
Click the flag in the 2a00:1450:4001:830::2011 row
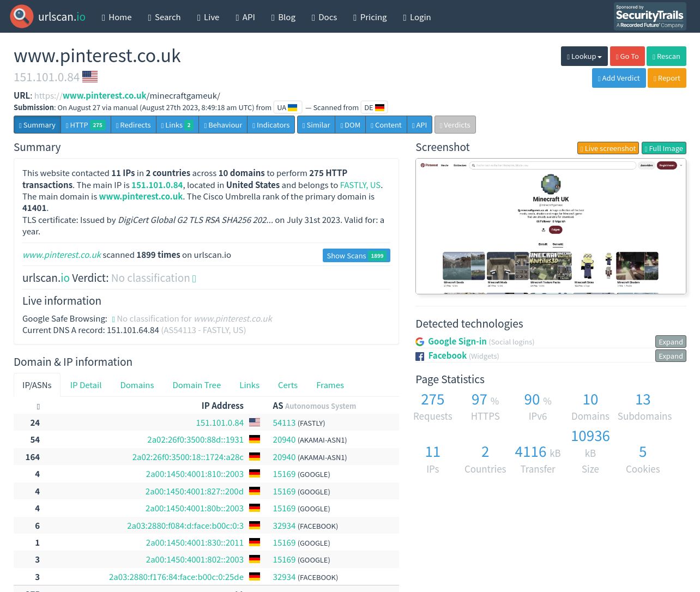click(x=255, y=542)
